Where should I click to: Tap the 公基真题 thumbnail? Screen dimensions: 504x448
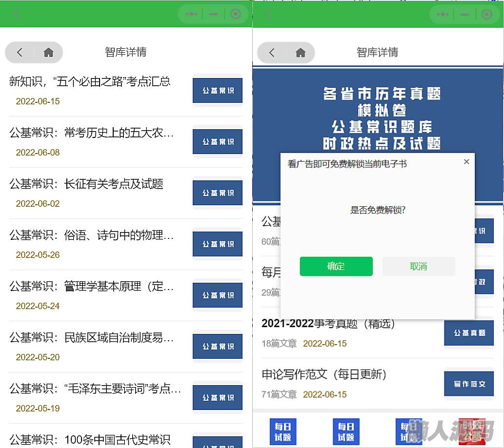pos(469,333)
